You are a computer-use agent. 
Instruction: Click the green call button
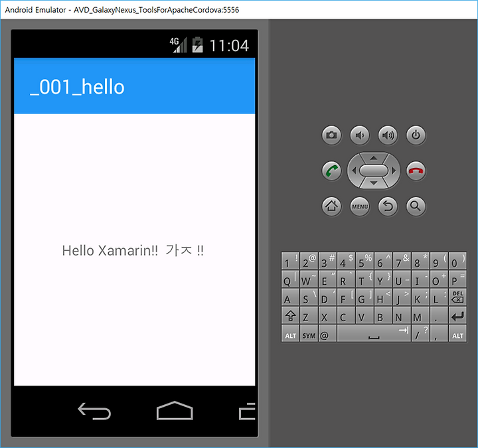coord(332,171)
